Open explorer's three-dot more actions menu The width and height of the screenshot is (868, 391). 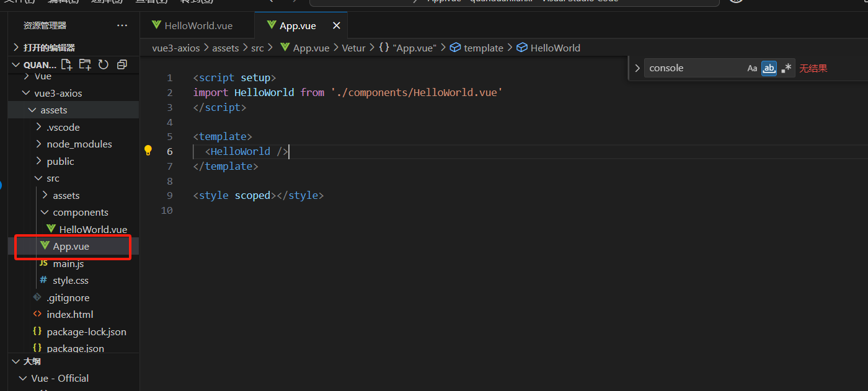point(122,25)
